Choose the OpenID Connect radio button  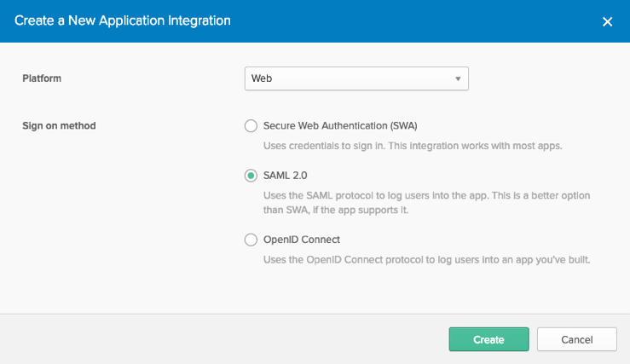pyautogui.click(x=251, y=240)
